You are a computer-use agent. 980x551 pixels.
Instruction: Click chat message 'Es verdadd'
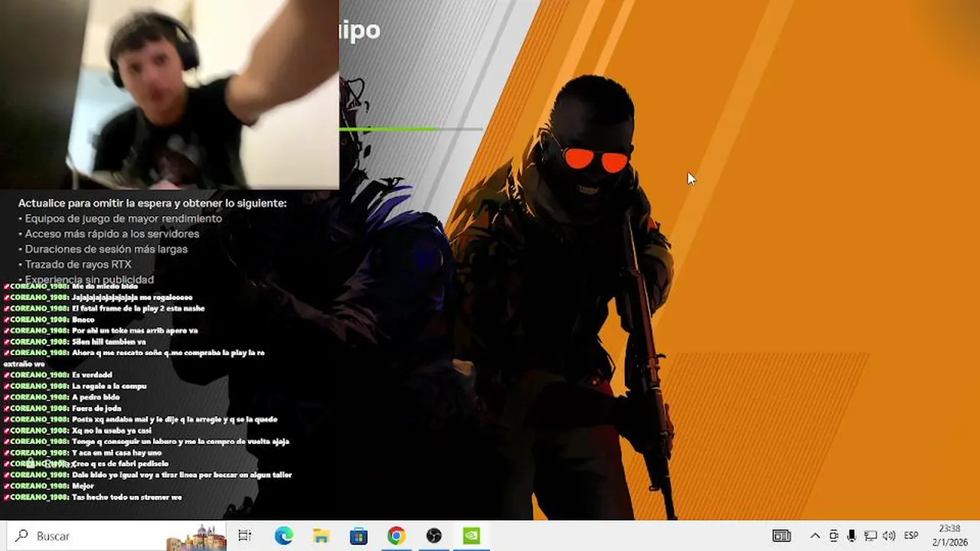(x=92, y=375)
